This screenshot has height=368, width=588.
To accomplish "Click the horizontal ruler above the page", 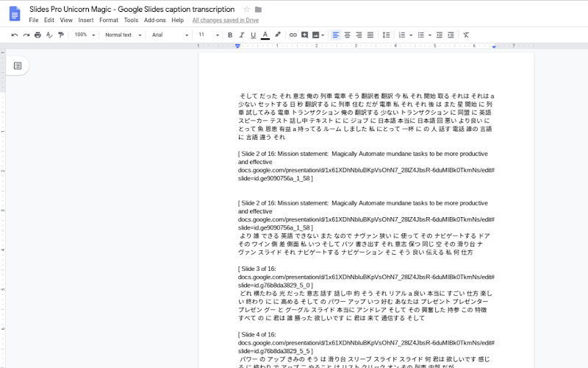I will coord(366,46).
